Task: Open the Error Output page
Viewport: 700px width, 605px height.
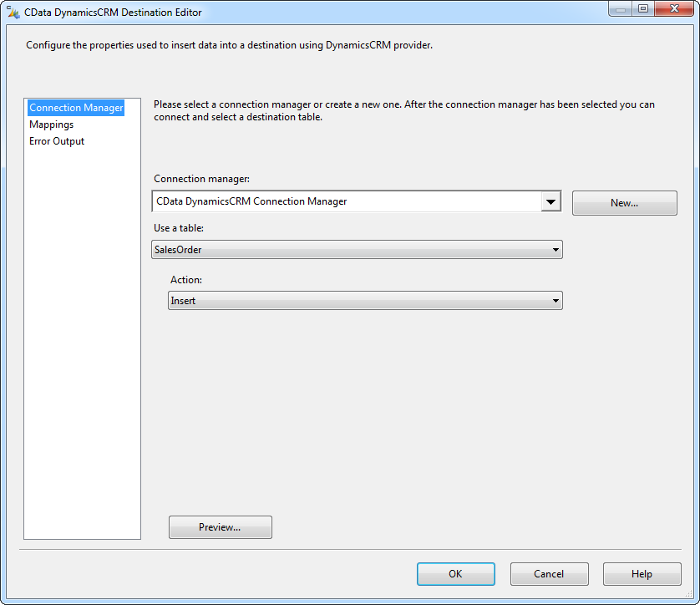Action: click(x=57, y=141)
